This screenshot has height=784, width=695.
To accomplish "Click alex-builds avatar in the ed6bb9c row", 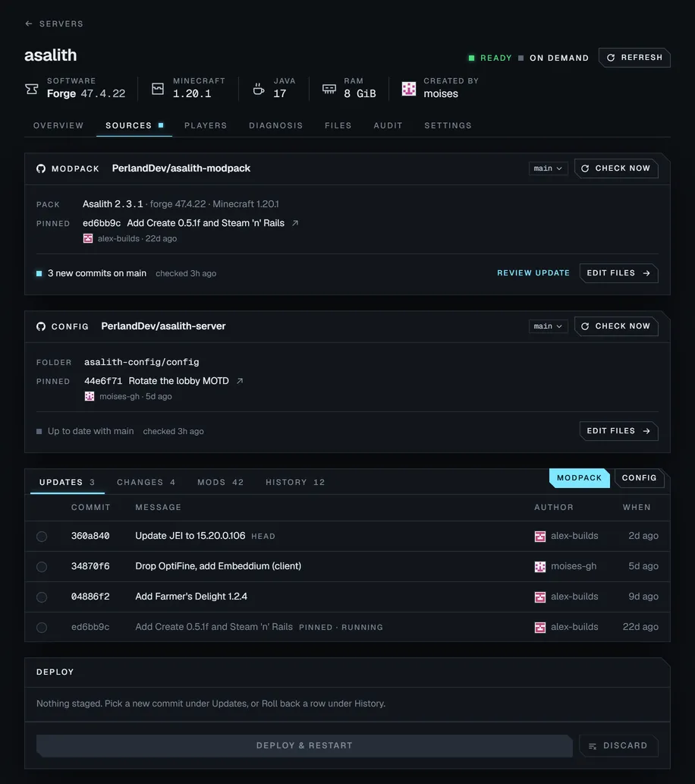I will tap(540, 628).
